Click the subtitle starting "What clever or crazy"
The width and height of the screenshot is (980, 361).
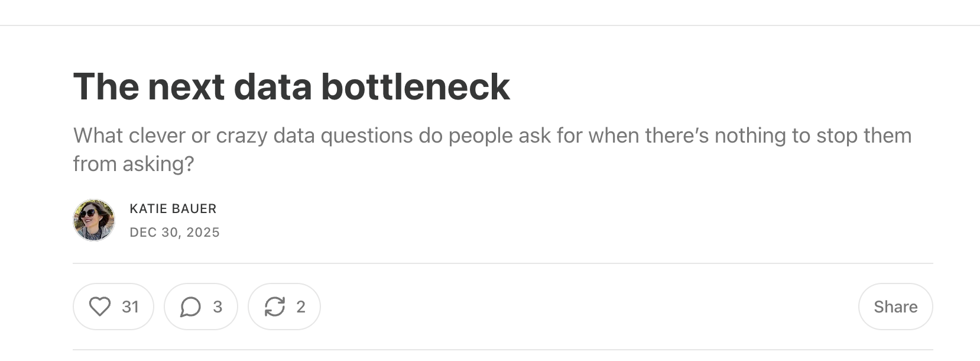pyautogui.click(x=492, y=136)
